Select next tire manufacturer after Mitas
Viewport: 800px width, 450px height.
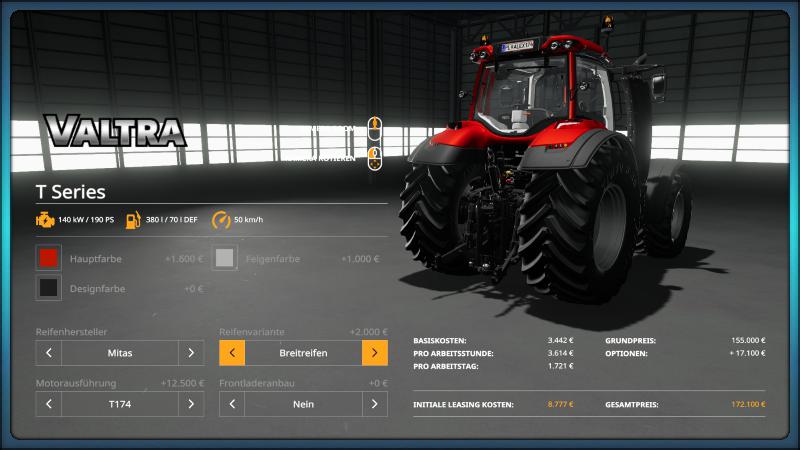coord(192,353)
